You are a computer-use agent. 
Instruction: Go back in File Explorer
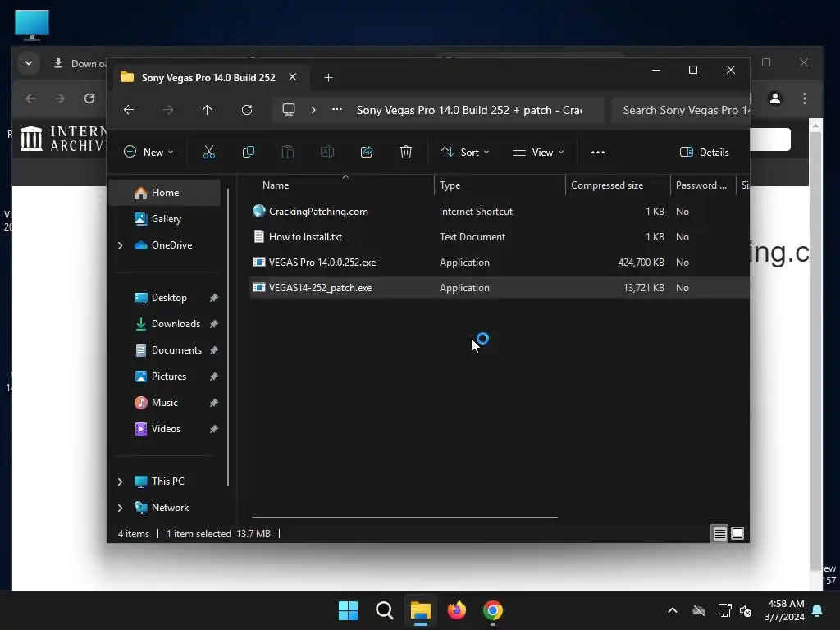(x=129, y=110)
